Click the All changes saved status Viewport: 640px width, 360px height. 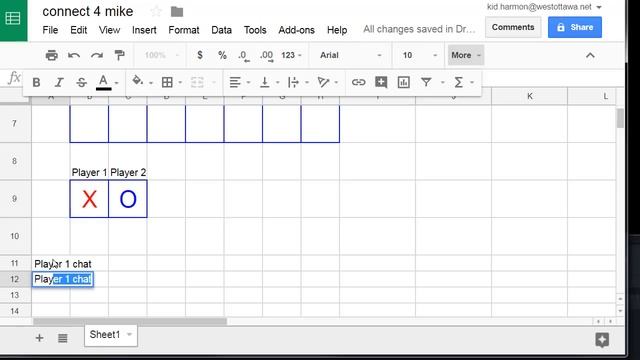pos(419,29)
